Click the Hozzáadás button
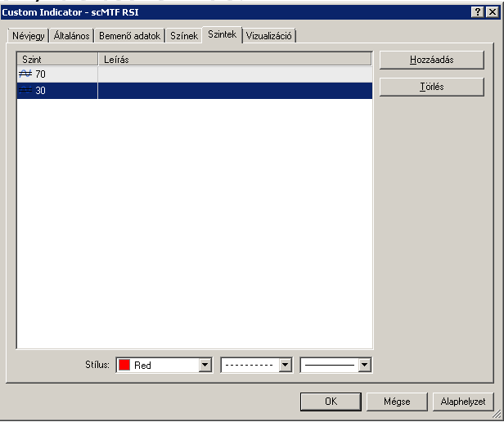Image resolution: width=504 pixels, height=422 pixels. [x=432, y=60]
